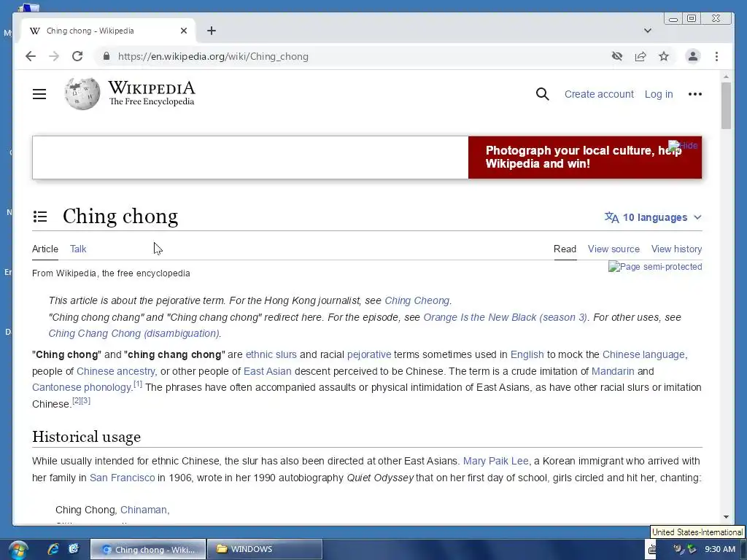Follow the Chinese ancestry link
This screenshot has width=747, height=560.
coord(116,371)
